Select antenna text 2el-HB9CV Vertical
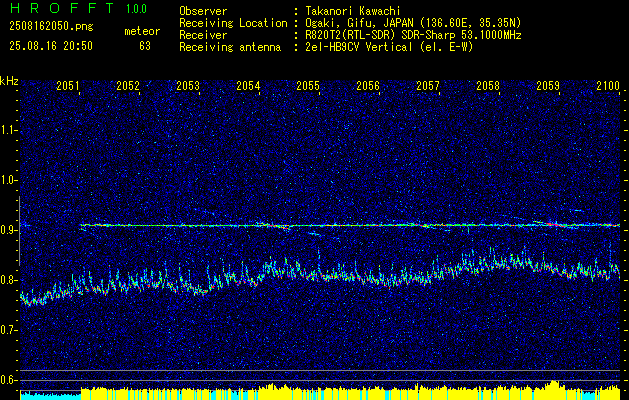 [x=359, y=47]
